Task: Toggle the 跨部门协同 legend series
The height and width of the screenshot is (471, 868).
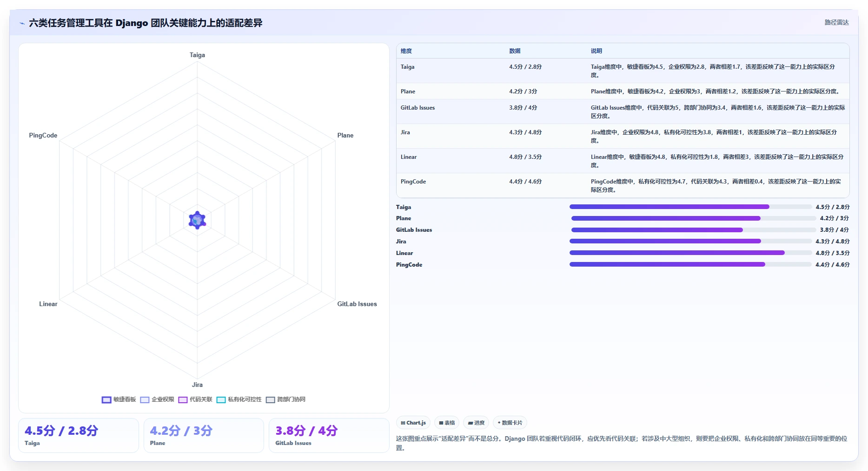Action: click(x=285, y=399)
